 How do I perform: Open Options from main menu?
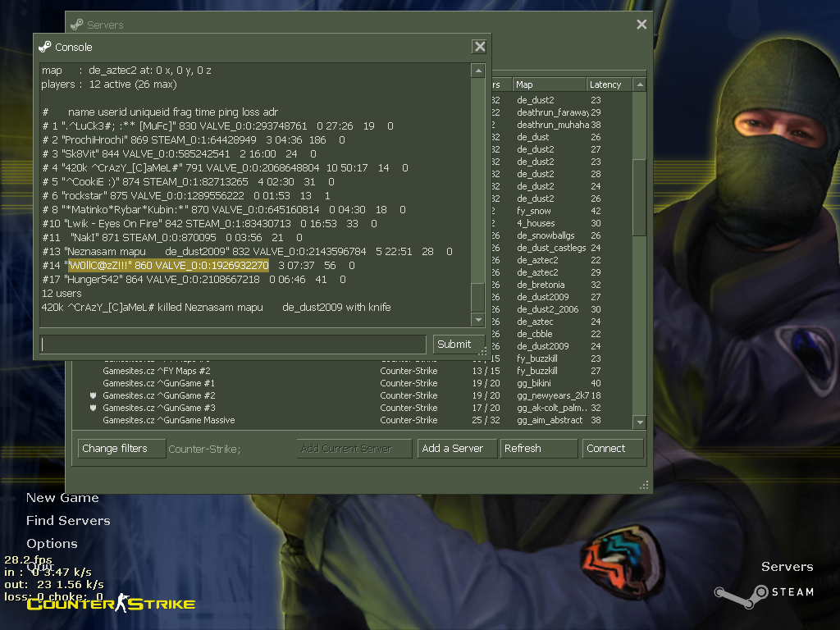tap(52, 544)
